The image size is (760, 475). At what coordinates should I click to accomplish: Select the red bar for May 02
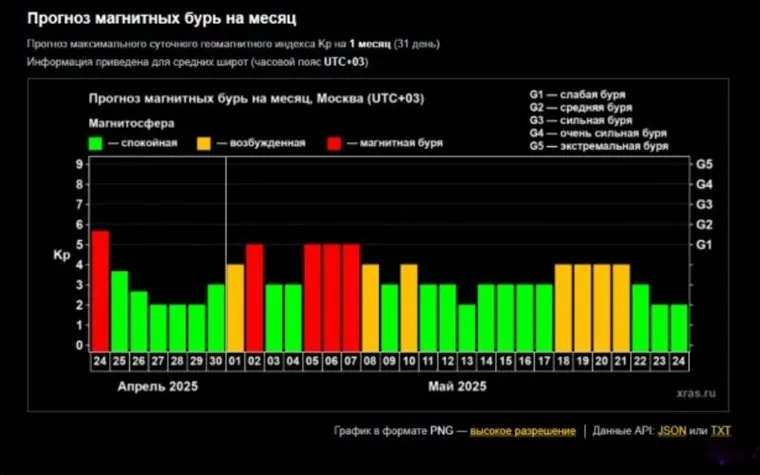[x=255, y=296]
